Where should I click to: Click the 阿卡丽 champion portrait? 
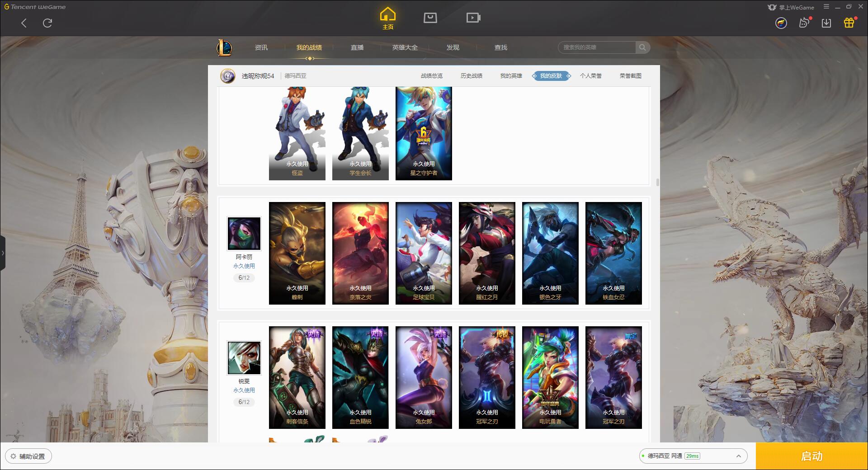tap(244, 234)
